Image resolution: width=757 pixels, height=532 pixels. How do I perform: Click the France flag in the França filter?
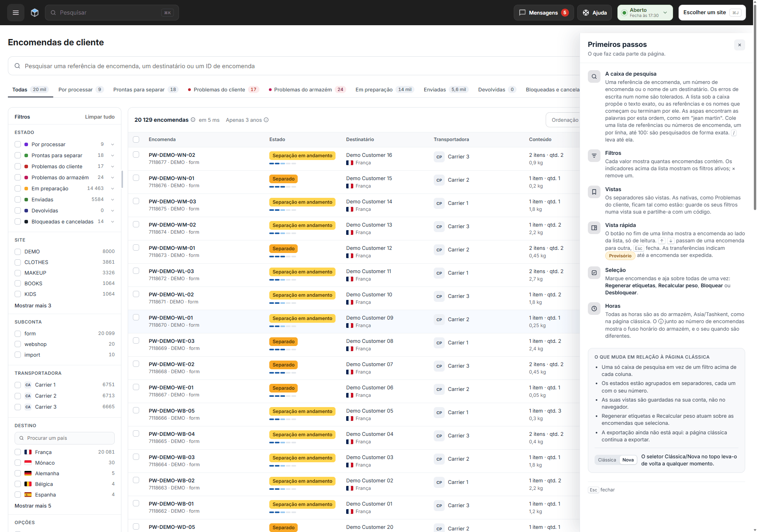click(x=28, y=452)
